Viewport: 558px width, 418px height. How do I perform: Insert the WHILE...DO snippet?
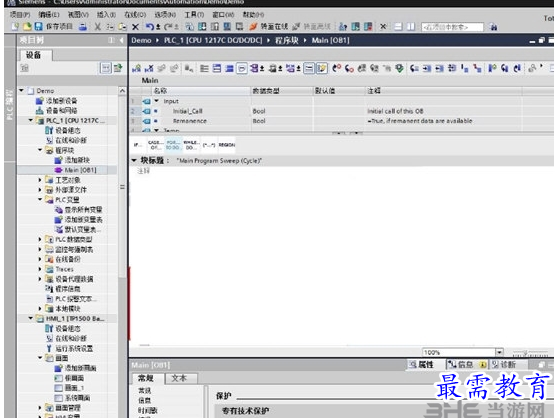(x=191, y=145)
